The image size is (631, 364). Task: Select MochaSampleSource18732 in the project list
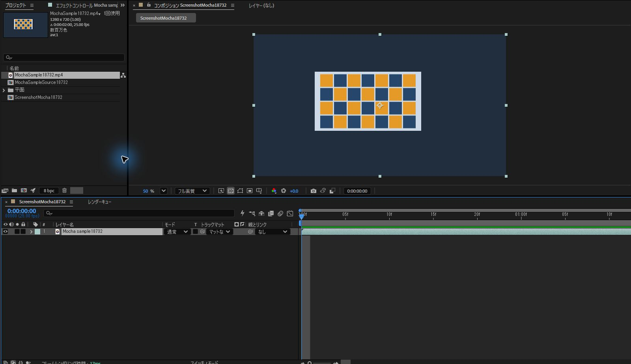pos(41,82)
